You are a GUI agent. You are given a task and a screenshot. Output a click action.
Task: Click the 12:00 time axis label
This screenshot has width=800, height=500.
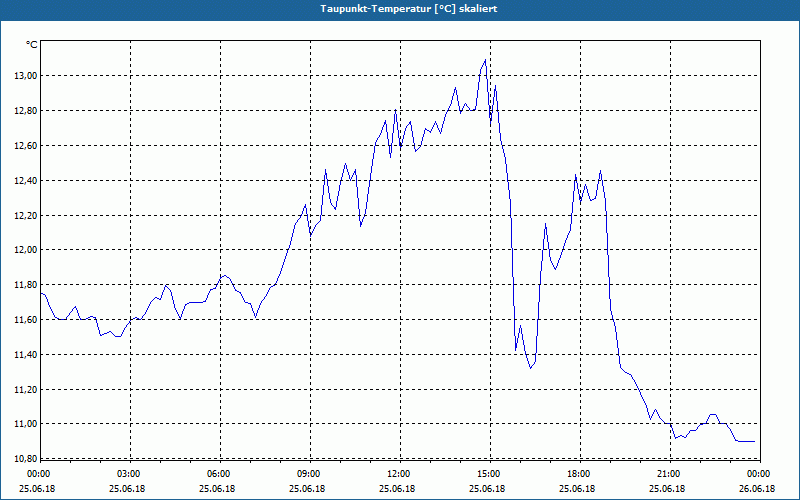click(x=400, y=474)
